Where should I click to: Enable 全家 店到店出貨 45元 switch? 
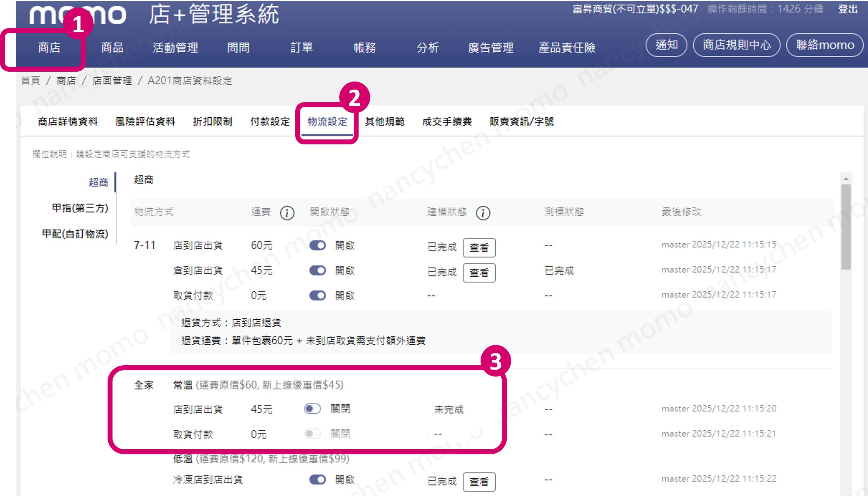tap(312, 409)
